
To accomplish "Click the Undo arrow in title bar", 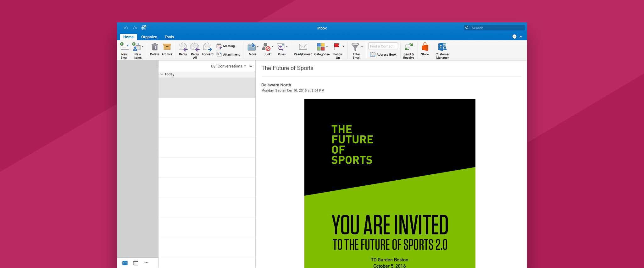I will point(126,28).
